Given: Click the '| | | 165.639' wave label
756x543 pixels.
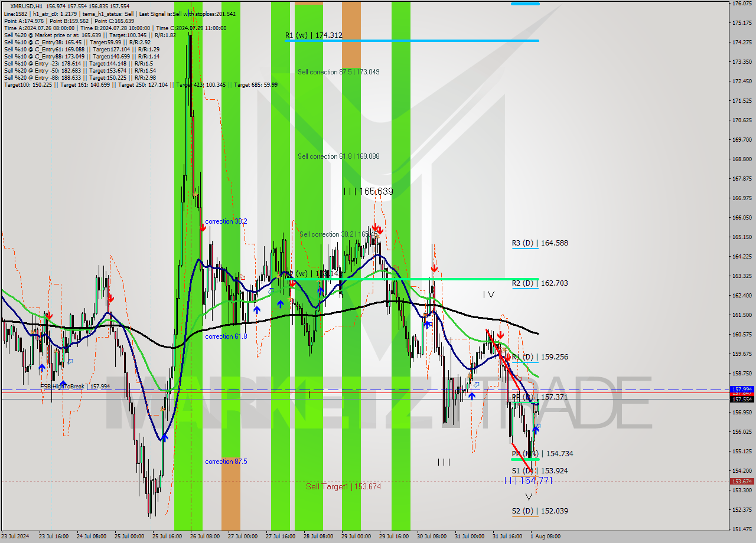Looking at the screenshot, I should 368,191.
